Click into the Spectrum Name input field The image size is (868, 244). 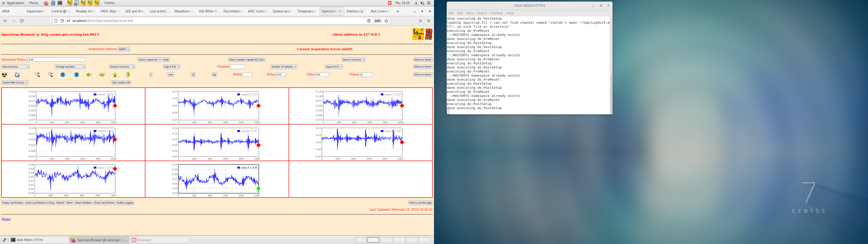pos(56,60)
